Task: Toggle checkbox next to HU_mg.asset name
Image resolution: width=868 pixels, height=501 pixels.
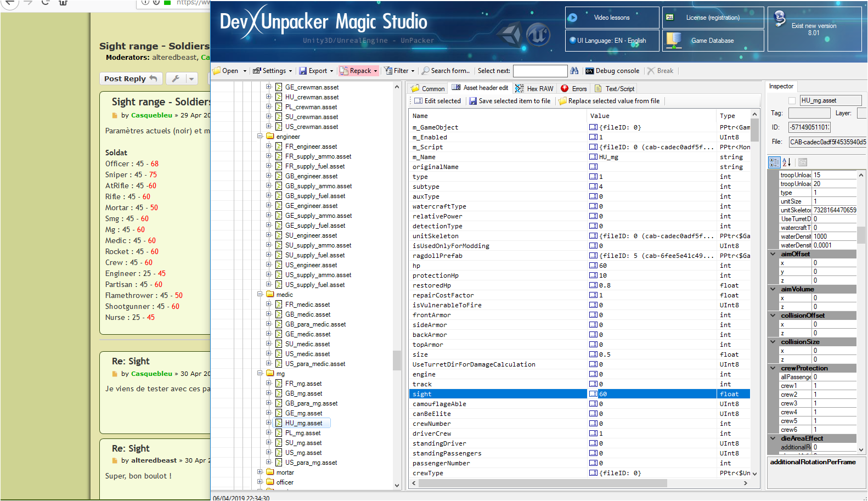Action: click(x=792, y=100)
